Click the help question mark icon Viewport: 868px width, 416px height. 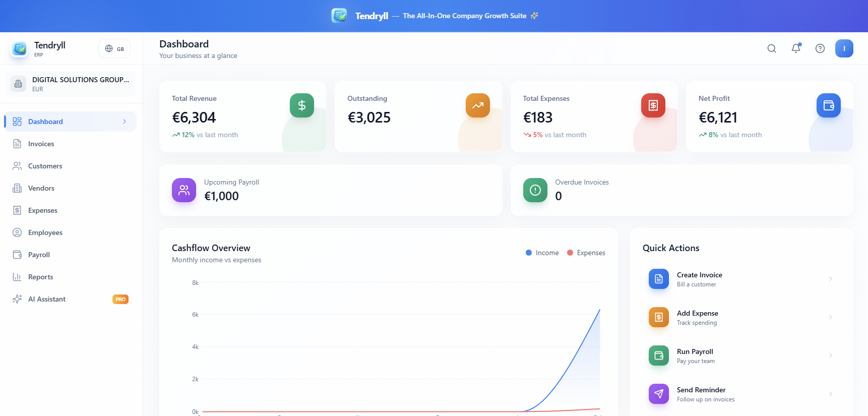(820, 48)
